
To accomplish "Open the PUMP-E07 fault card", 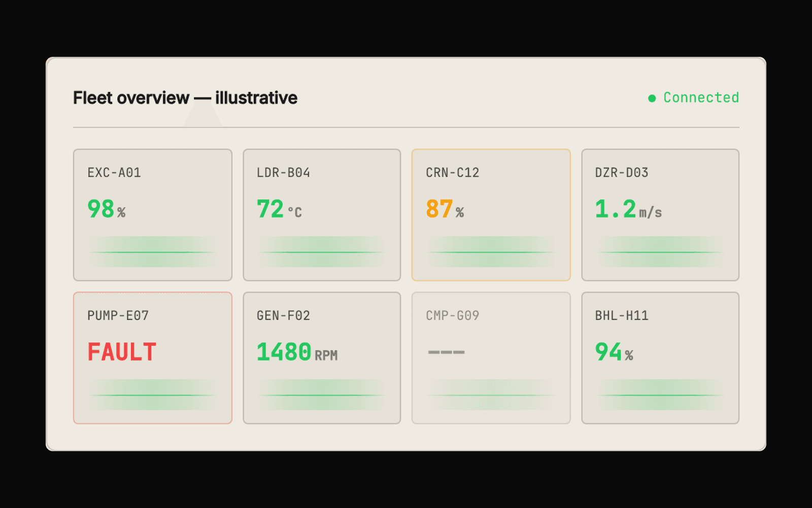I will pyautogui.click(x=153, y=358).
